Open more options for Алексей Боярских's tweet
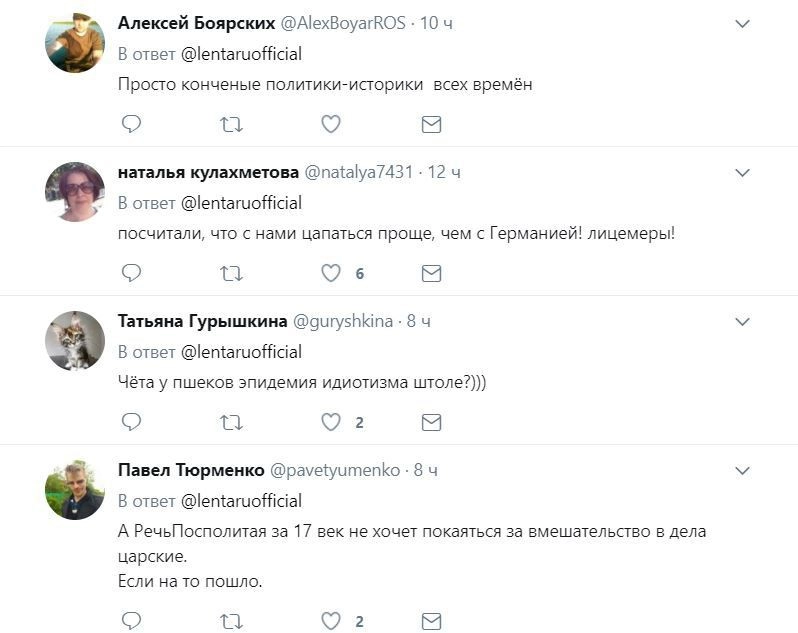Screen dimensions: 798x633 pyautogui.click(x=742, y=23)
